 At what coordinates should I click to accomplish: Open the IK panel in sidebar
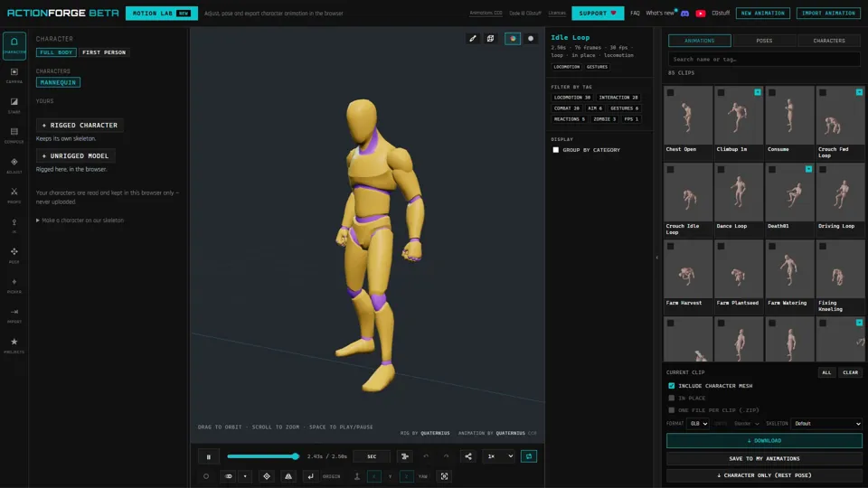coord(14,225)
